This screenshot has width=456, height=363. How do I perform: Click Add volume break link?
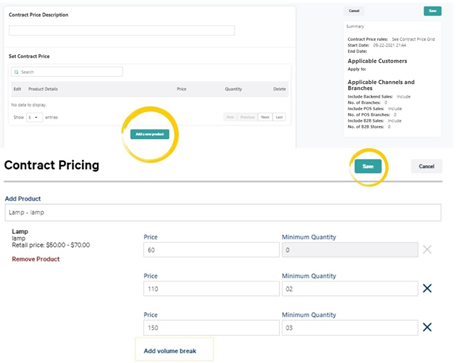click(x=170, y=351)
